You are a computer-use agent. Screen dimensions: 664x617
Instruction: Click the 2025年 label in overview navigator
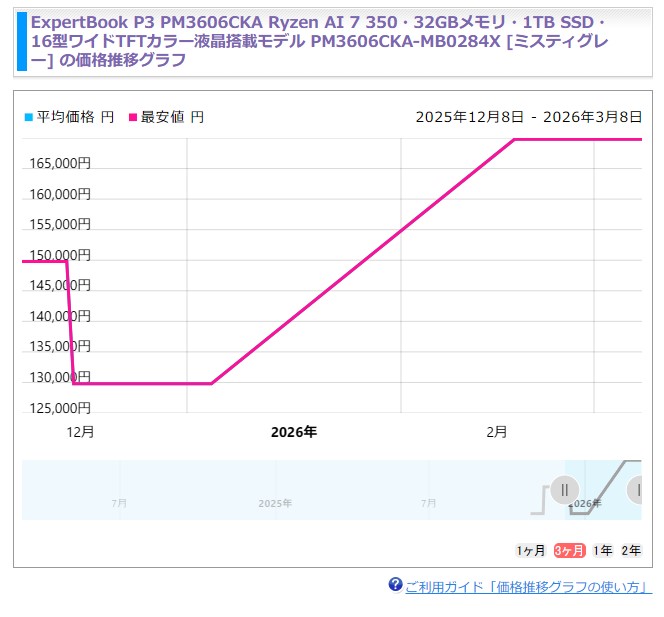tap(275, 503)
